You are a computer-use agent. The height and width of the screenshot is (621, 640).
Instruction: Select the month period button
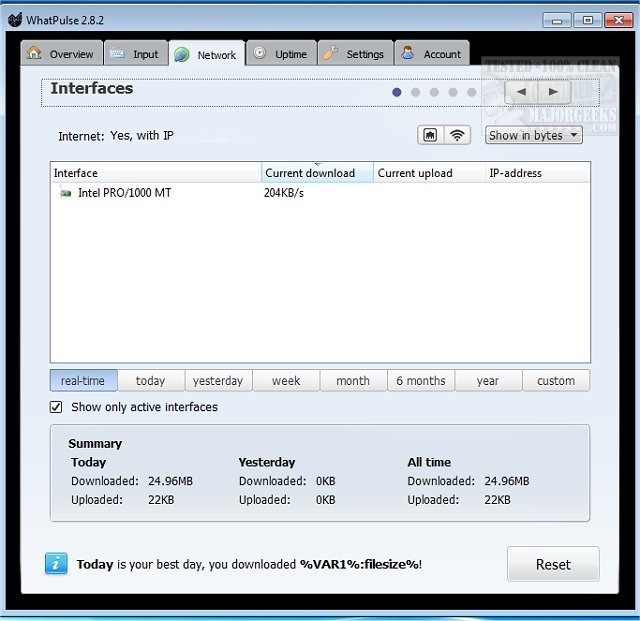pos(353,381)
